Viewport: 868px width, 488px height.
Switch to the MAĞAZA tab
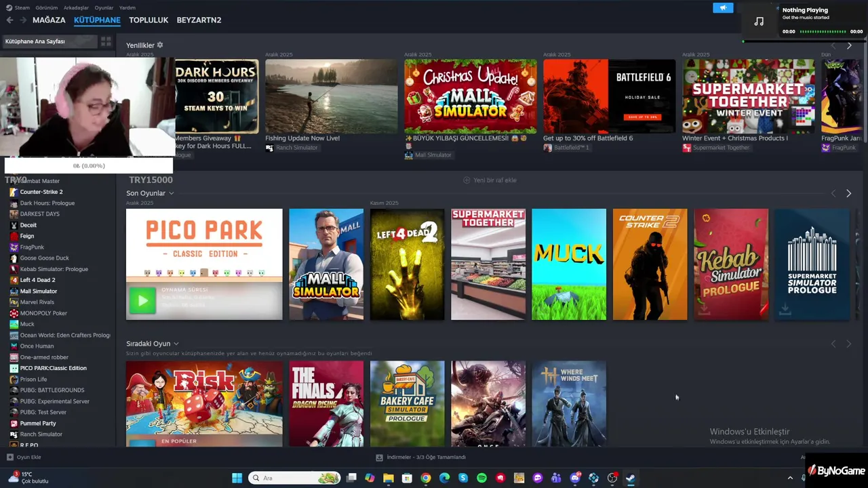pos(49,20)
